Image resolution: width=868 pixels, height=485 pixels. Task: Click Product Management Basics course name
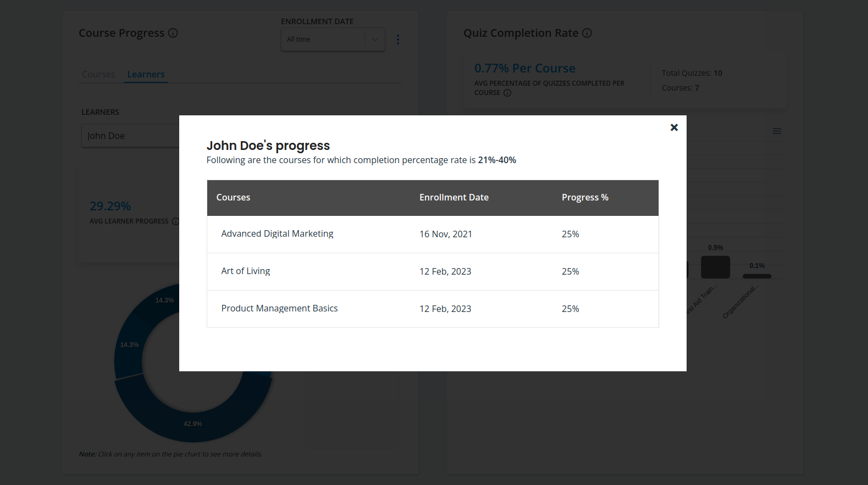(x=279, y=309)
